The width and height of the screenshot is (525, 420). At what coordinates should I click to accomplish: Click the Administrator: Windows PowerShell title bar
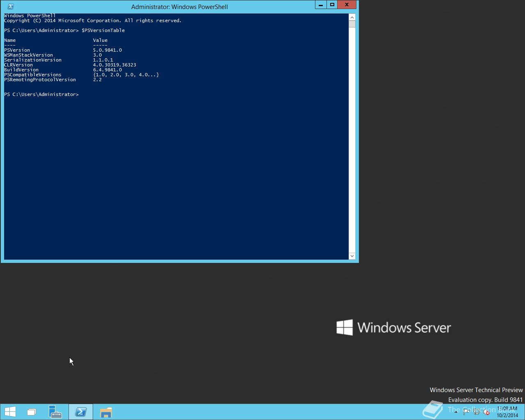click(x=179, y=7)
